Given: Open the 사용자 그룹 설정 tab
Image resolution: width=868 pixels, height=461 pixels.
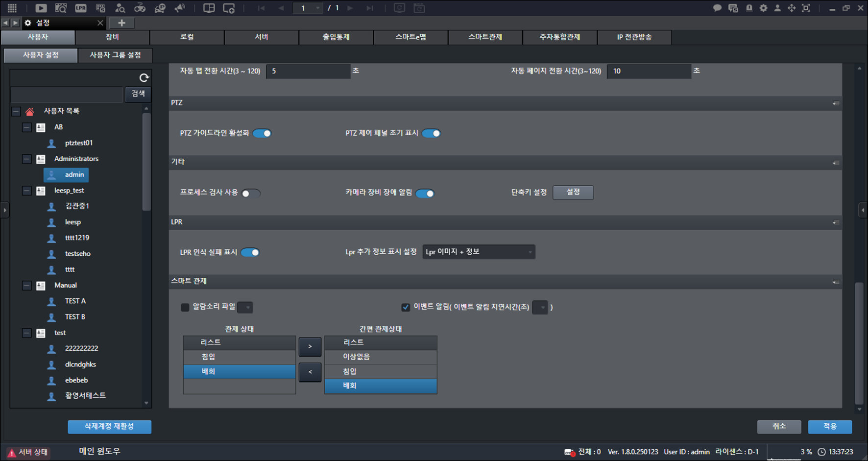Looking at the screenshot, I should 115,55.
